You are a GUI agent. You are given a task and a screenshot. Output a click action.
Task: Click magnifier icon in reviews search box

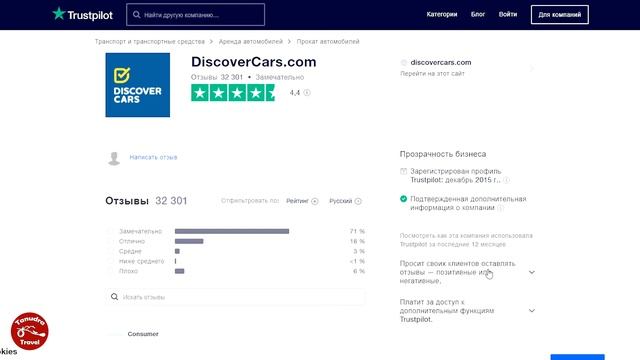coord(114,297)
